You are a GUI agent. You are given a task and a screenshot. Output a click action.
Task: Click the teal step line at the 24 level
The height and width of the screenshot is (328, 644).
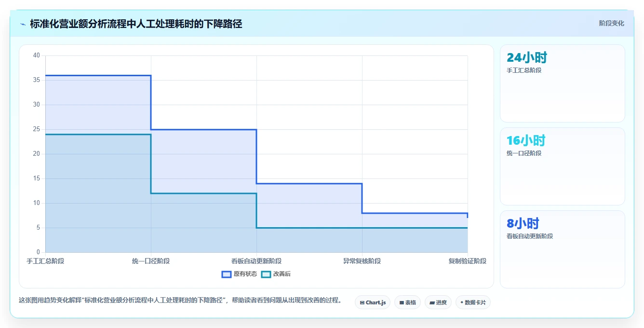tap(98, 134)
